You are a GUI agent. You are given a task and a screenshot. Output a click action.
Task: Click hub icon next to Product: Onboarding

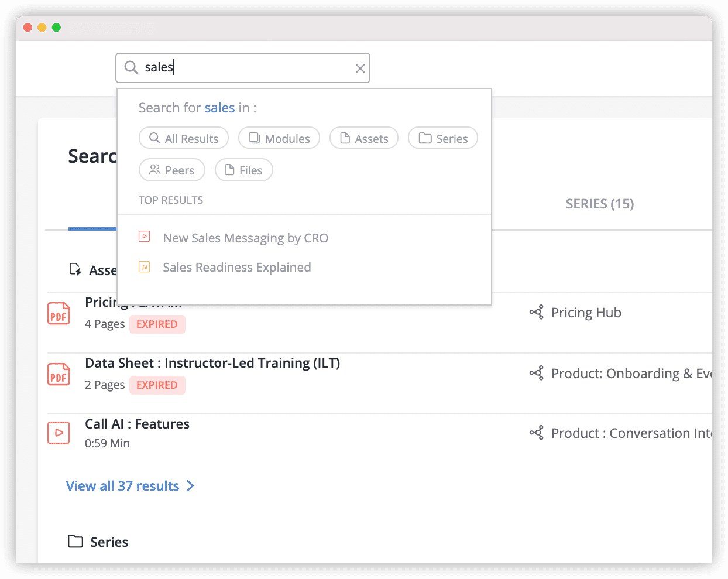[537, 373]
